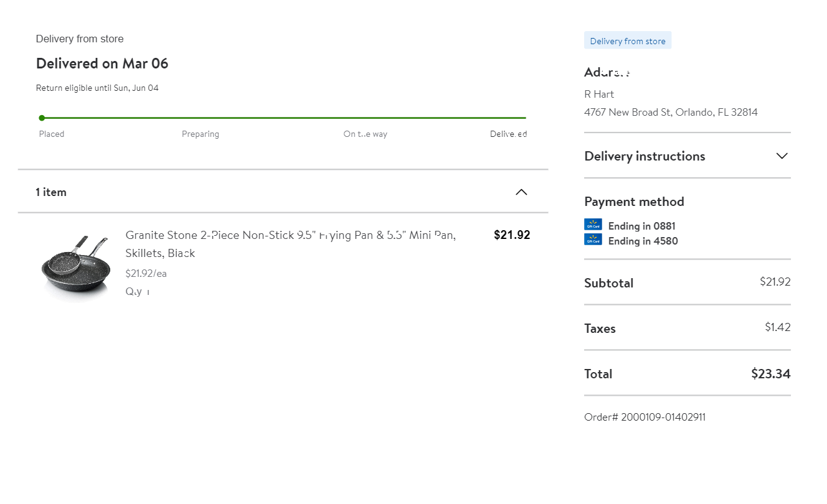Click the Delivery instructions heading
827x504 pixels.
(x=645, y=156)
